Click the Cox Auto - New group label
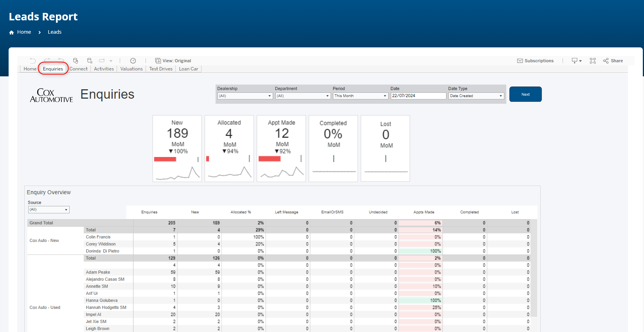This screenshot has height=332, width=644. coord(44,240)
